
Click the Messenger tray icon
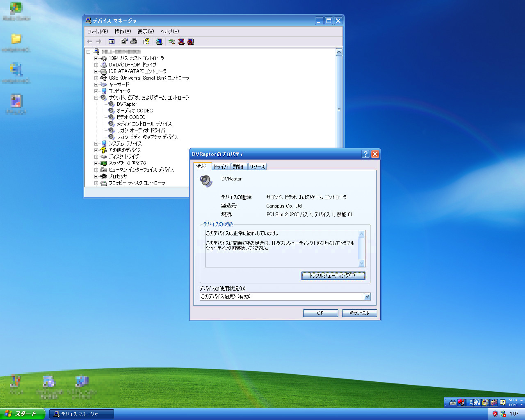tap(503, 414)
